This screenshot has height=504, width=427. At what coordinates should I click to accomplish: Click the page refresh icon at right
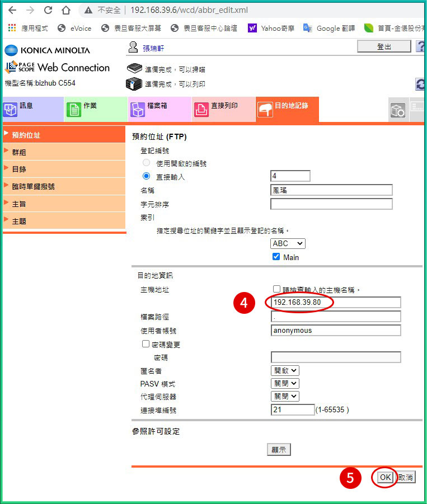[x=420, y=84]
